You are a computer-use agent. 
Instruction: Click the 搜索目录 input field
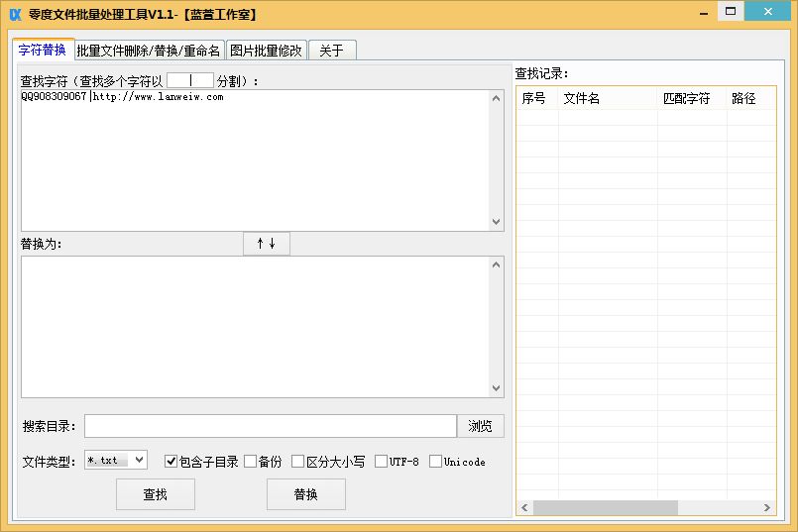coord(270,426)
